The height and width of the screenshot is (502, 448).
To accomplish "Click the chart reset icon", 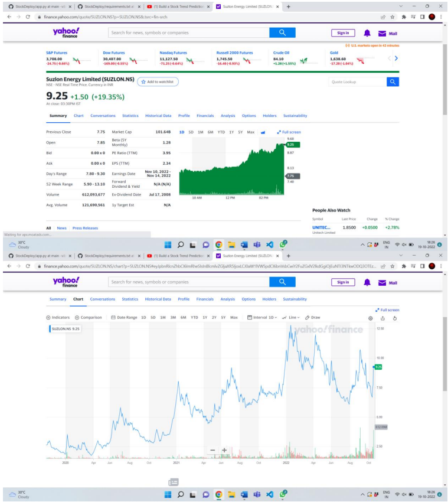I will pos(395,318).
